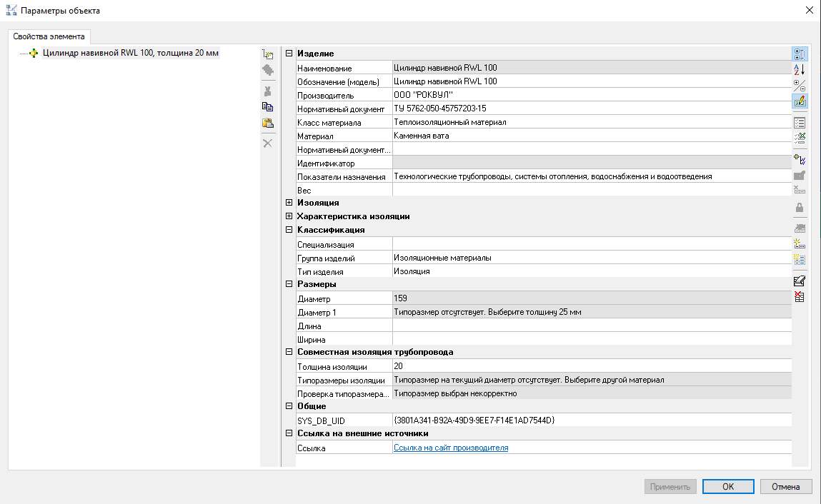Click the greyed delete X icon

pyautogui.click(x=267, y=143)
